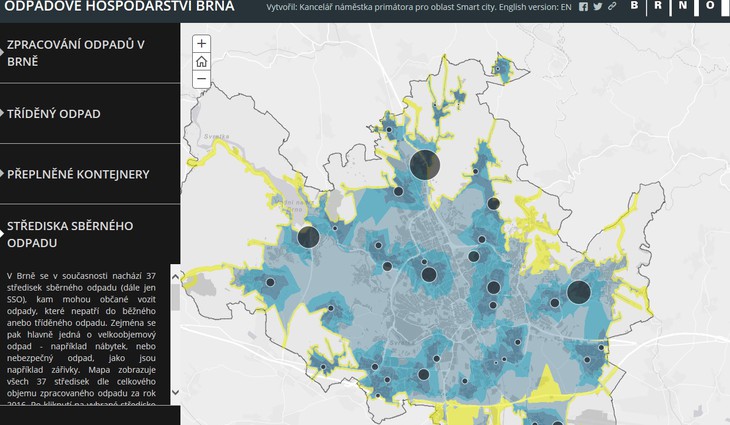Share the story on Facebook
Image resolution: width=730 pixels, height=425 pixels.
point(584,7)
